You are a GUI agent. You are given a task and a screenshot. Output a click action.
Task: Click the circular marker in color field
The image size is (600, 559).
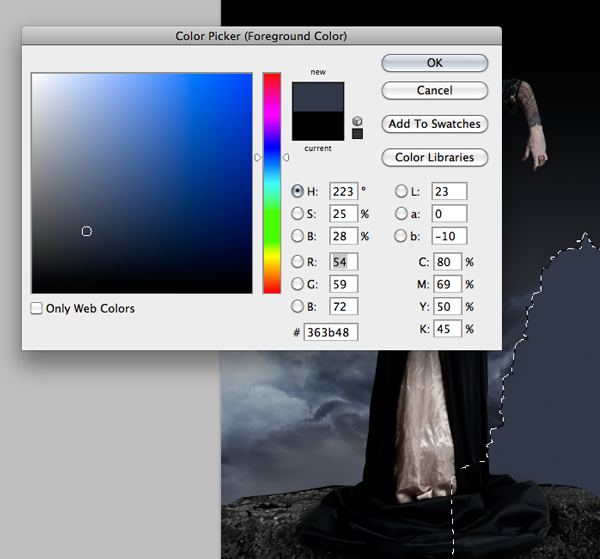pos(87,231)
